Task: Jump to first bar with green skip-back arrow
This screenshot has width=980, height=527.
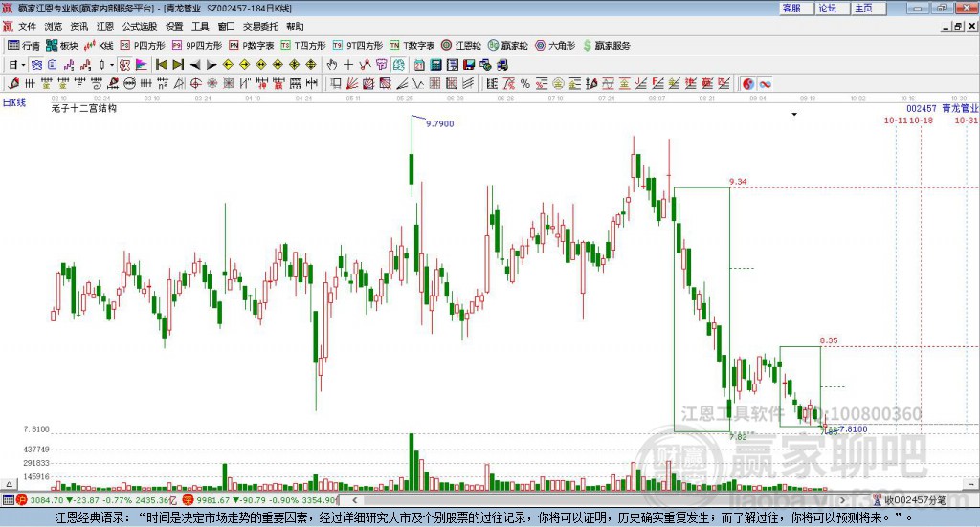Action: click(x=162, y=65)
